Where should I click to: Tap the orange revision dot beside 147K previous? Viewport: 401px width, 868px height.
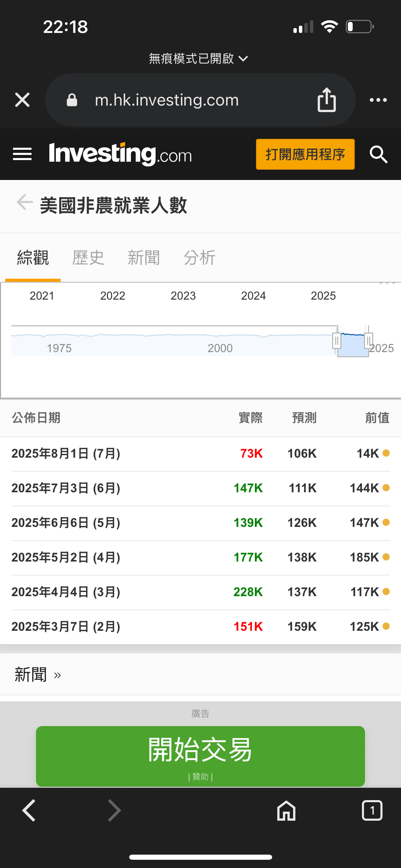pyautogui.click(x=386, y=522)
